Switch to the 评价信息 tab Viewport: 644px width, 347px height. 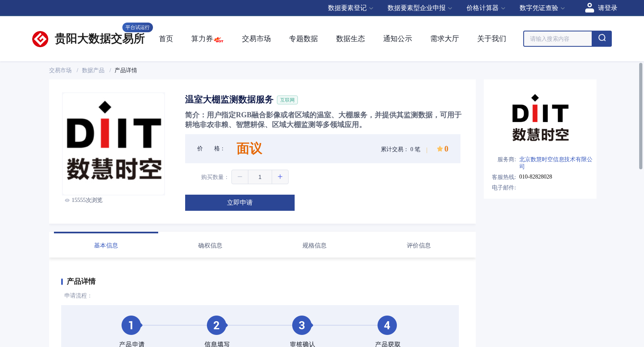[x=419, y=245]
